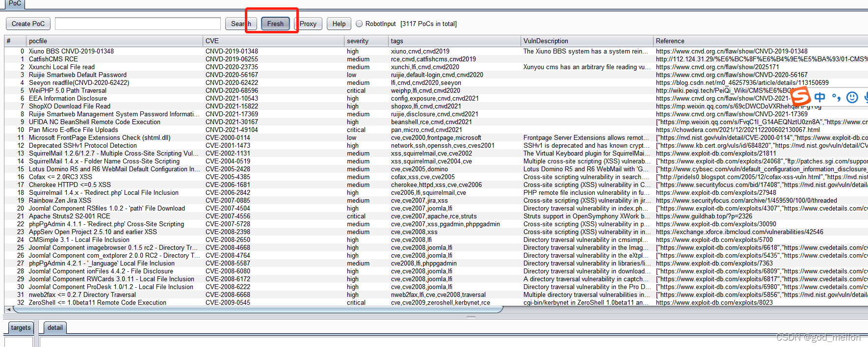Image resolution: width=868 pixels, height=347 pixels.
Task: Click the Search button
Action: point(241,24)
